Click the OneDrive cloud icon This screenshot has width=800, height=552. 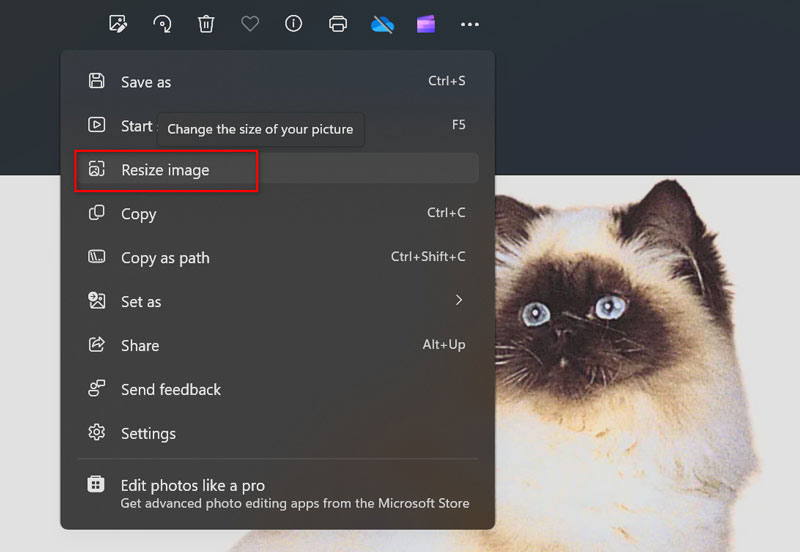pyautogui.click(x=382, y=24)
